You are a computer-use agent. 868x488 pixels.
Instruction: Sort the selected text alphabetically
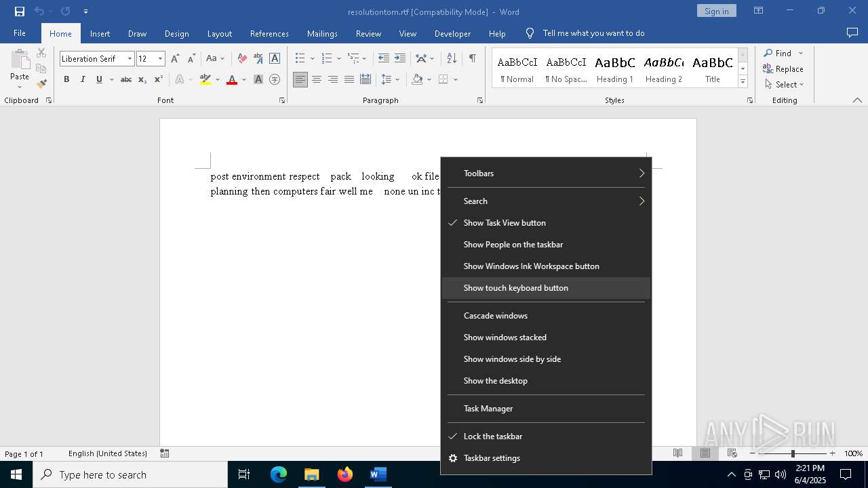(x=452, y=58)
